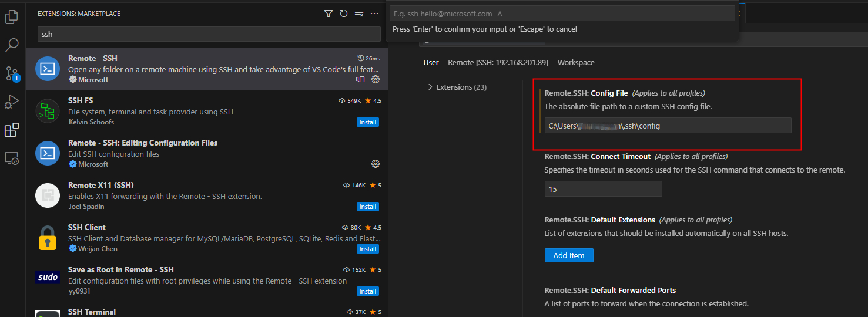This screenshot has width=868, height=317.
Task: Install the Remote X11 (SSH) extension
Action: [368, 207]
